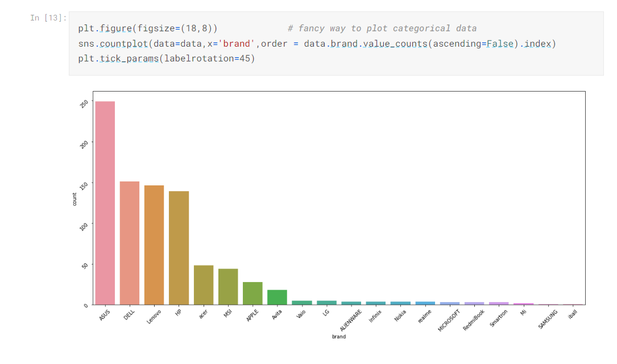Click the small Nokia bar

tap(400, 303)
